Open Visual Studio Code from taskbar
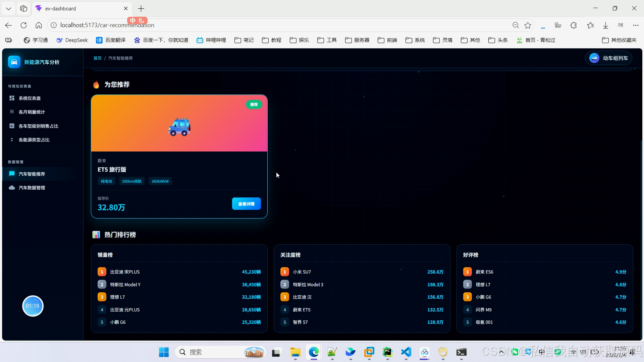644x362 pixels. pos(406,352)
